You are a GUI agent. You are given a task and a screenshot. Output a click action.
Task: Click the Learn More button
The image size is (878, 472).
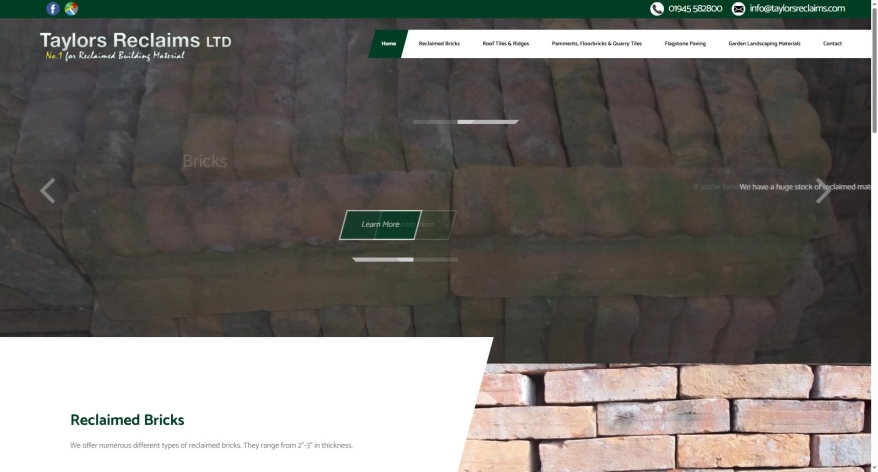(381, 225)
